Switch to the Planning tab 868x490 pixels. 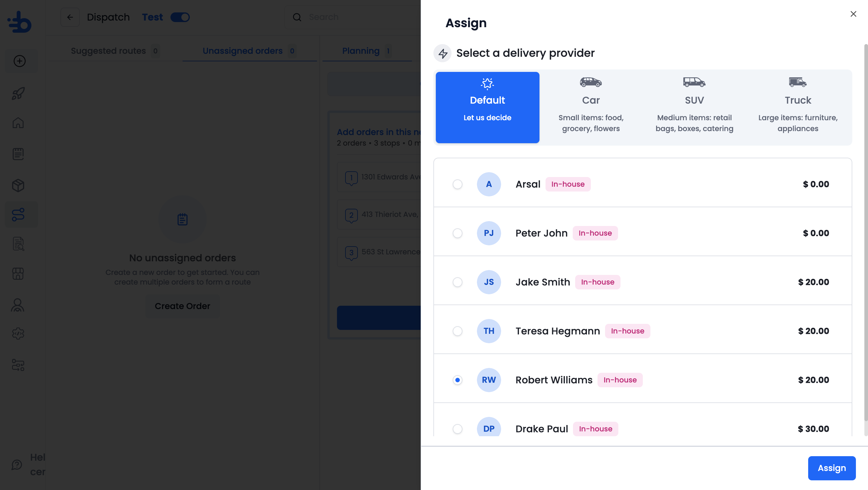367,51
